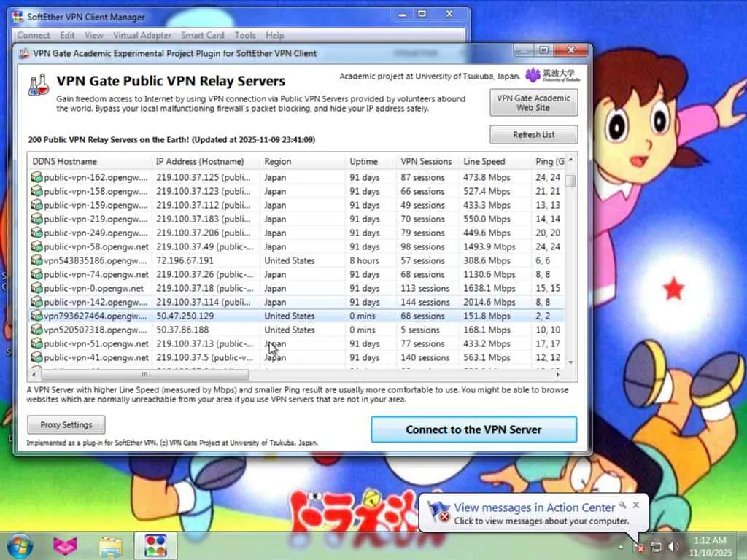Click server icon for public-vpn-162 row
The width and height of the screenshot is (747, 560).
(36, 177)
